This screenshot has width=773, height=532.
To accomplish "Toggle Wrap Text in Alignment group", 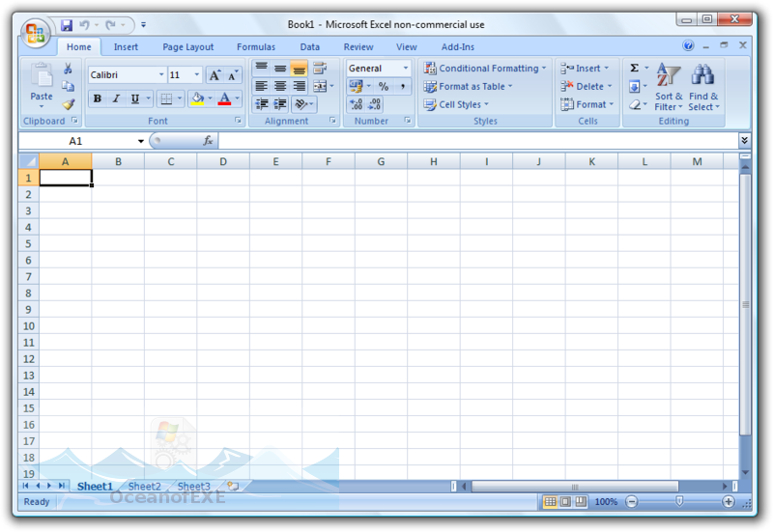I will point(320,69).
